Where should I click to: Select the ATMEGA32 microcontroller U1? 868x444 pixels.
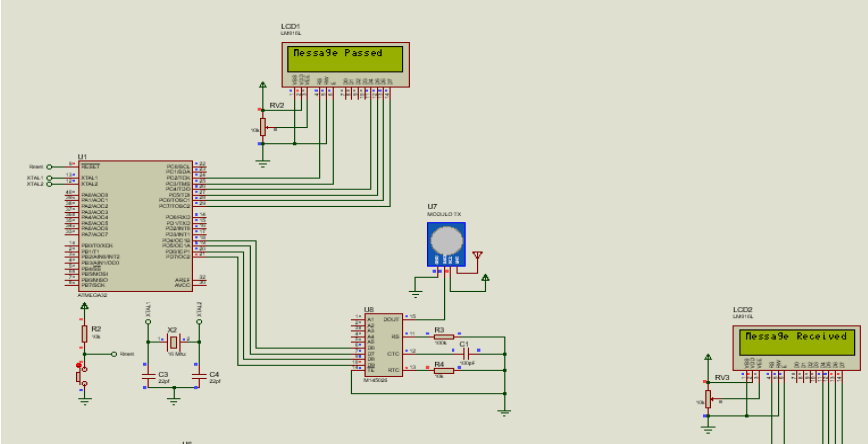coord(136,226)
